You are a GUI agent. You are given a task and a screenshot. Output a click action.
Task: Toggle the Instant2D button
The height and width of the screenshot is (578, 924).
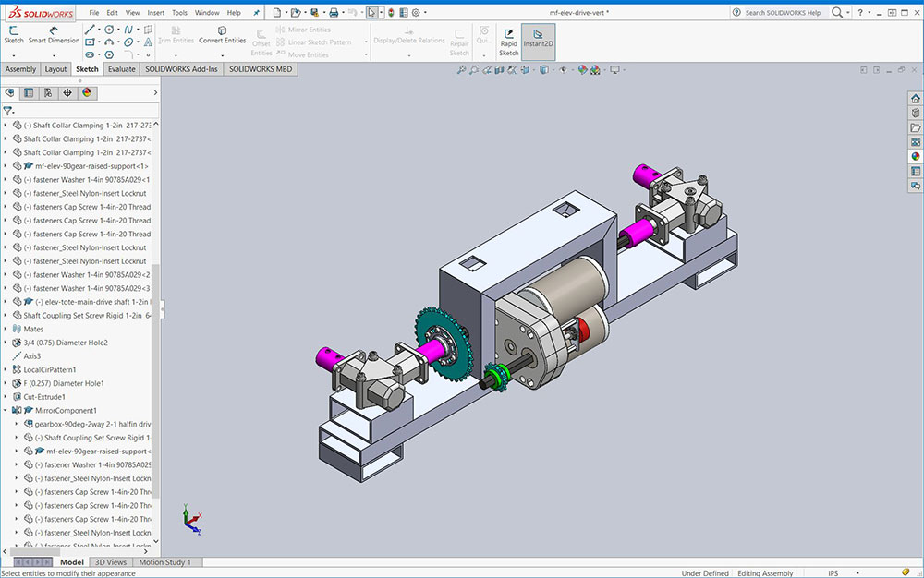[x=538, y=39]
